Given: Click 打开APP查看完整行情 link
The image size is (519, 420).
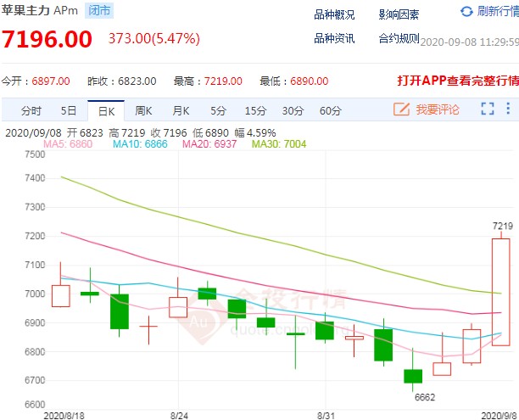Looking at the screenshot, I should tap(458, 81).
